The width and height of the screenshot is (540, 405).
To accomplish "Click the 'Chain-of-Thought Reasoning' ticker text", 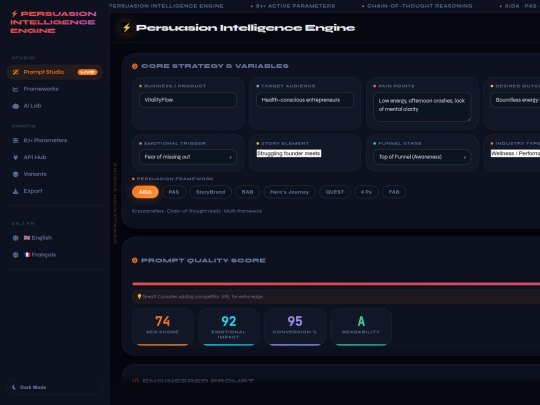I will click(419, 6).
